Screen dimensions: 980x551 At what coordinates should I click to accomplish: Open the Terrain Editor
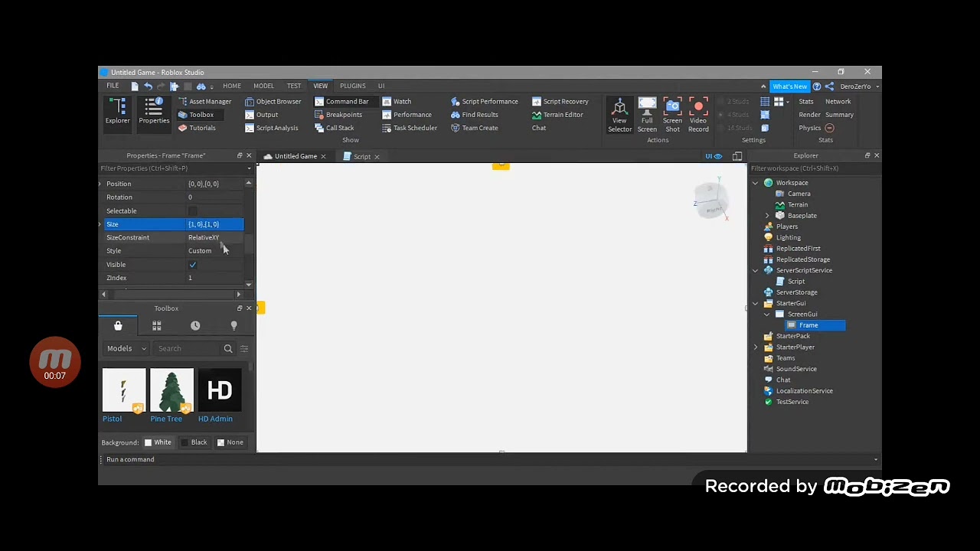click(x=557, y=115)
